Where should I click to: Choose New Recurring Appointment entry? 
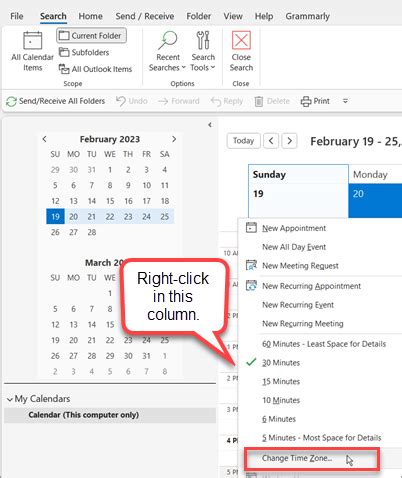[311, 286]
